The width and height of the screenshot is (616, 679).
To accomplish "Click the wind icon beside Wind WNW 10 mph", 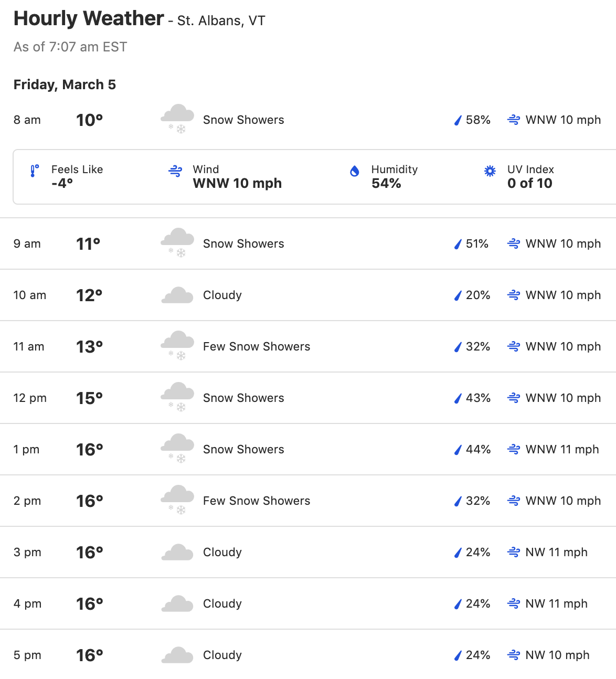I will pyautogui.click(x=175, y=171).
